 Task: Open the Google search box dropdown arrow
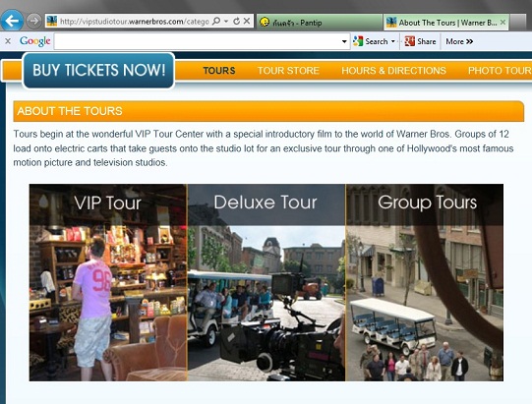pyautogui.click(x=344, y=41)
